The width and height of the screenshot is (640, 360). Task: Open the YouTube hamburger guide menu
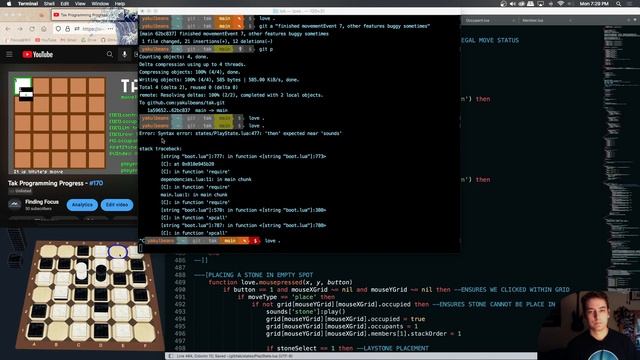point(9,54)
